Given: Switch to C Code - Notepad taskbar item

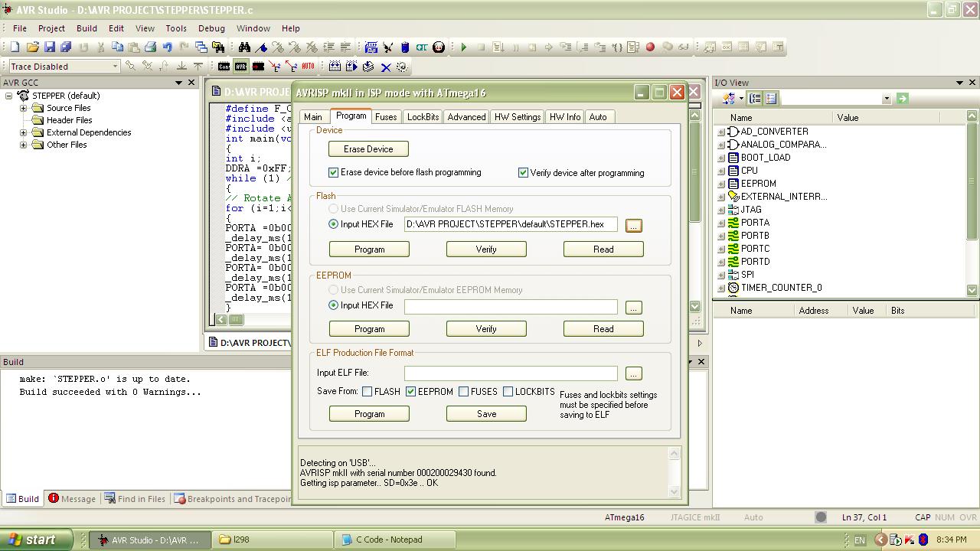Looking at the screenshot, I should (x=396, y=540).
